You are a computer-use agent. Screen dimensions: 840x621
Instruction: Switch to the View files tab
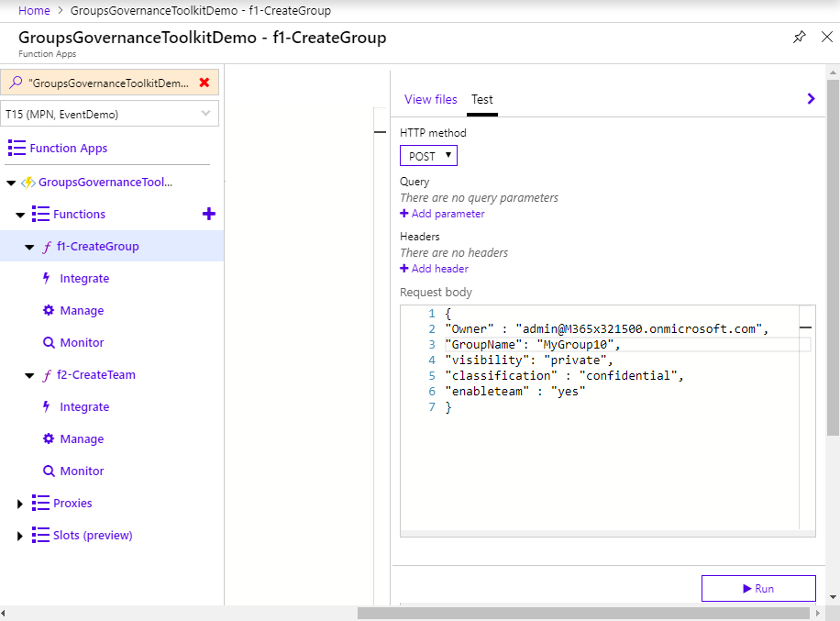point(430,100)
